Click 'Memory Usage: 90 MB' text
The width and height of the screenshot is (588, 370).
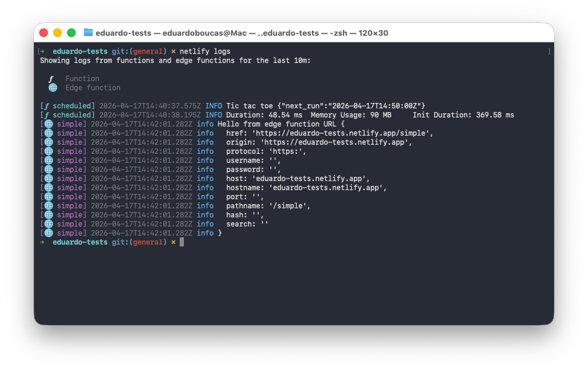(351, 115)
